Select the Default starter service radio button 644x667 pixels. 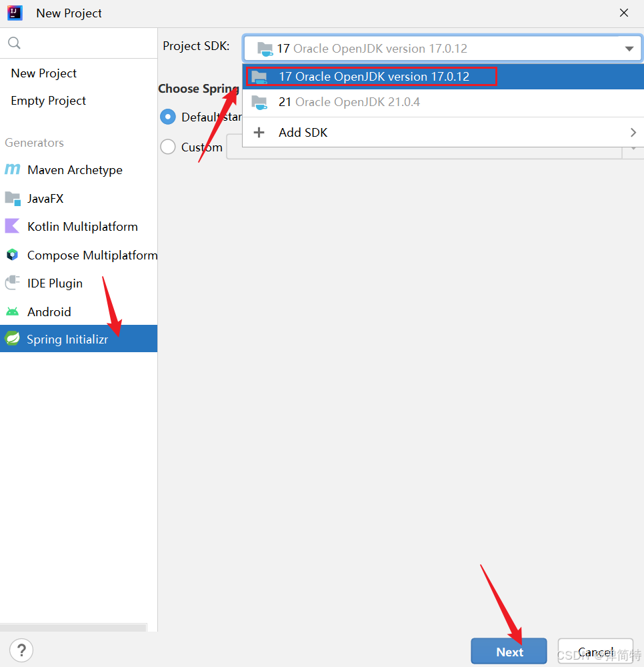click(x=168, y=117)
